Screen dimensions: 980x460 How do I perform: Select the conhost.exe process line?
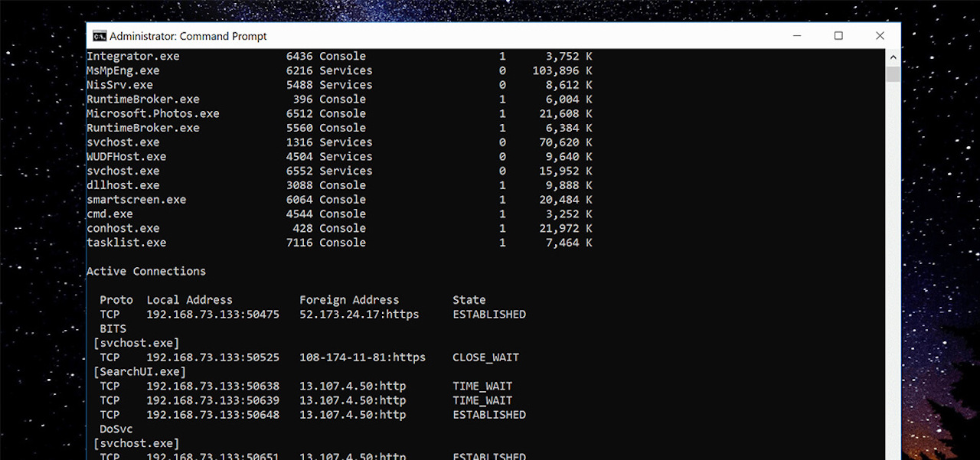(123, 227)
